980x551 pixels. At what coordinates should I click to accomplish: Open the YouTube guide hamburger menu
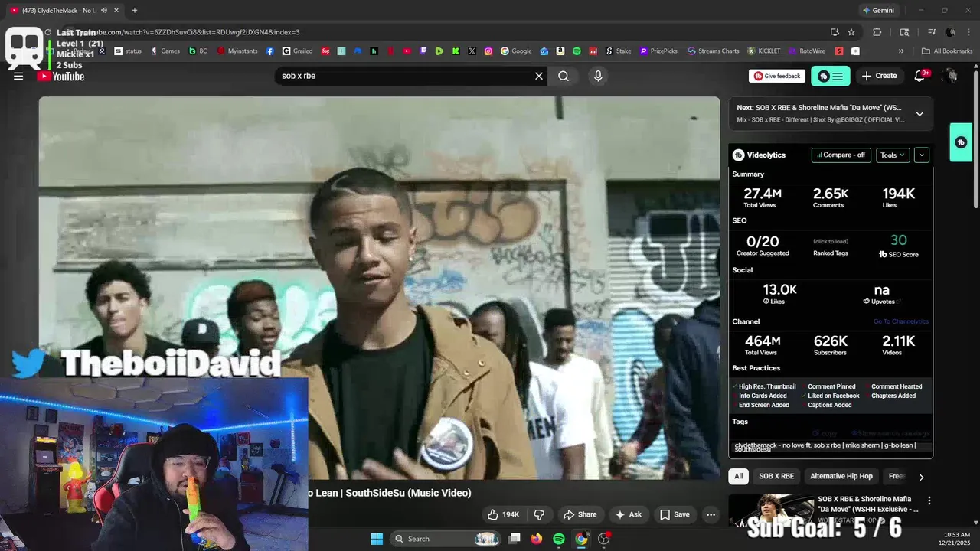click(18, 76)
